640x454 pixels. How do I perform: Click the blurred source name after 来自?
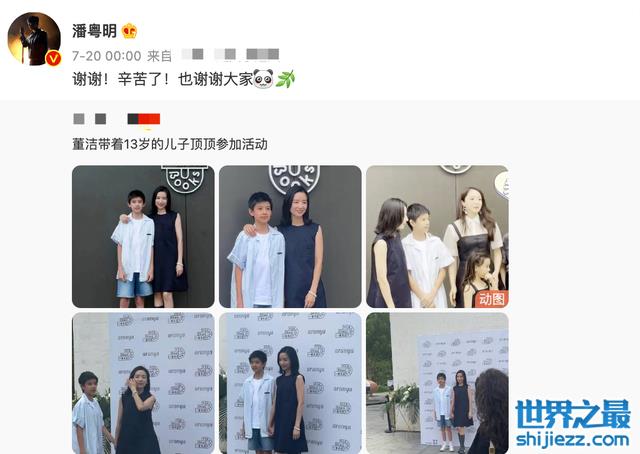230,54
